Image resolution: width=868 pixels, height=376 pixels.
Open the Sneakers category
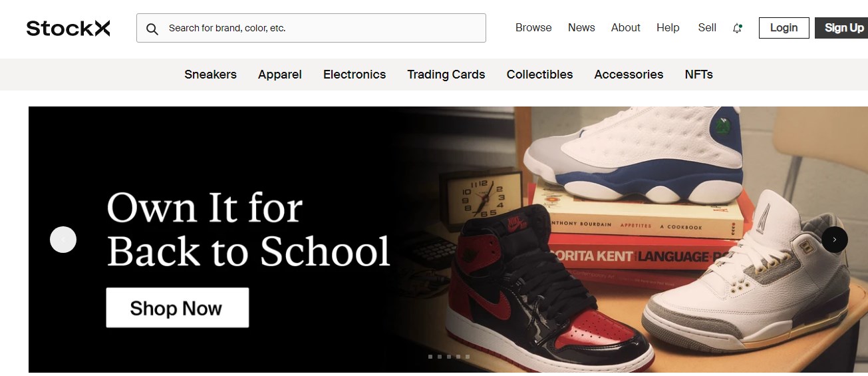tap(210, 75)
